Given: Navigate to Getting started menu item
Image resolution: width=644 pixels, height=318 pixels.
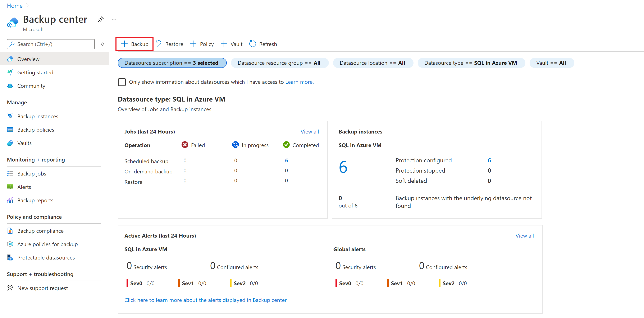Looking at the screenshot, I should click(x=35, y=72).
